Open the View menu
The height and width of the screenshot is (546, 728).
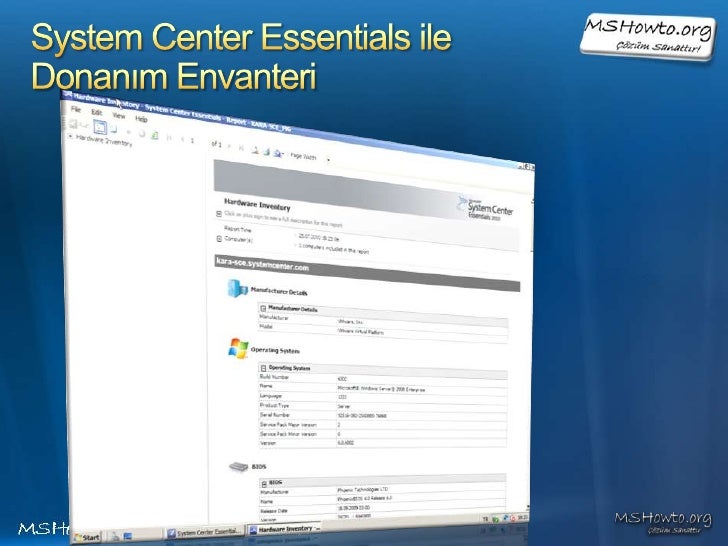click(119, 115)
